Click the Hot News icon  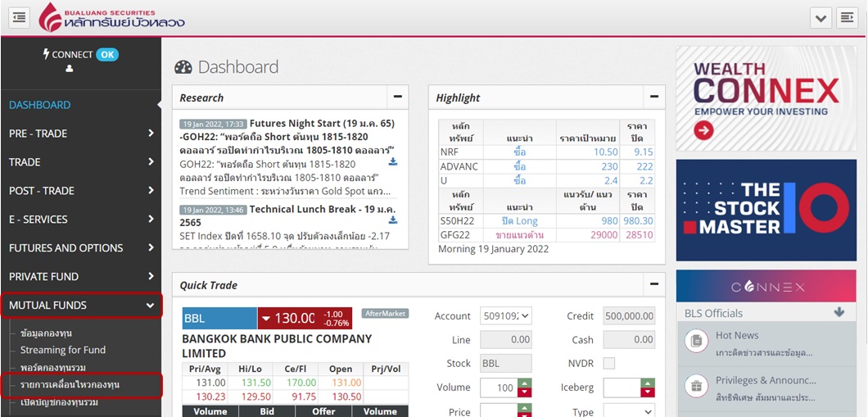696,341
